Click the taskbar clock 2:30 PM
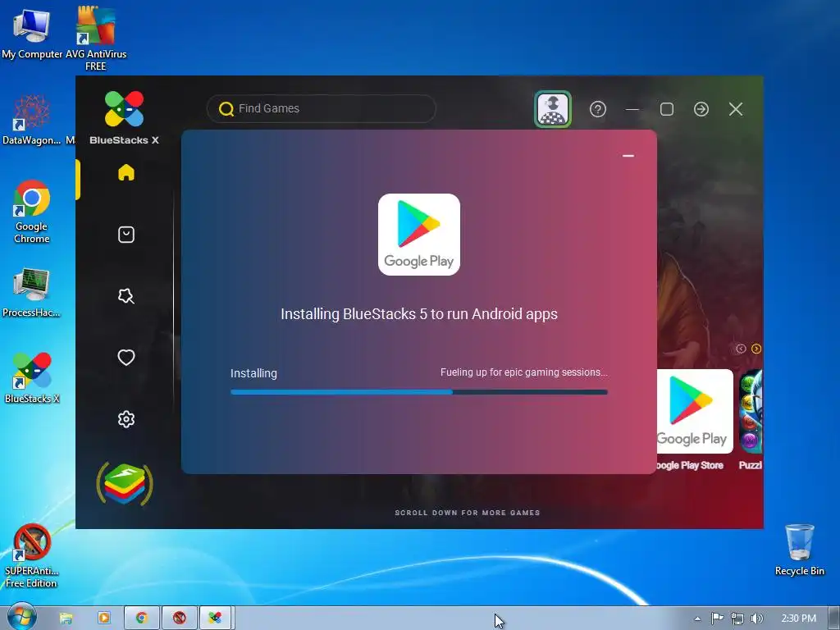840x630 pixels. pos(799,619)
